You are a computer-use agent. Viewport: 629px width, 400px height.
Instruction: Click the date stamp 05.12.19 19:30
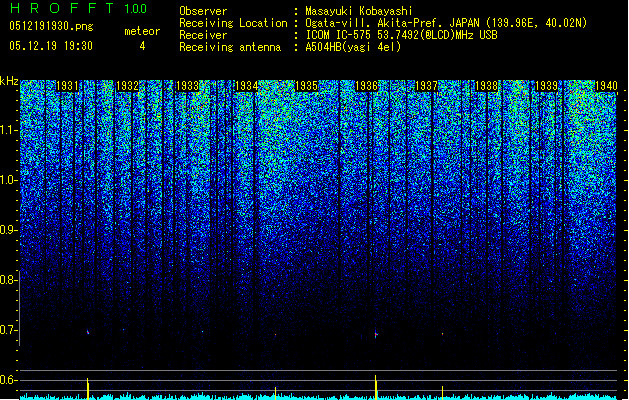point(51,46)
